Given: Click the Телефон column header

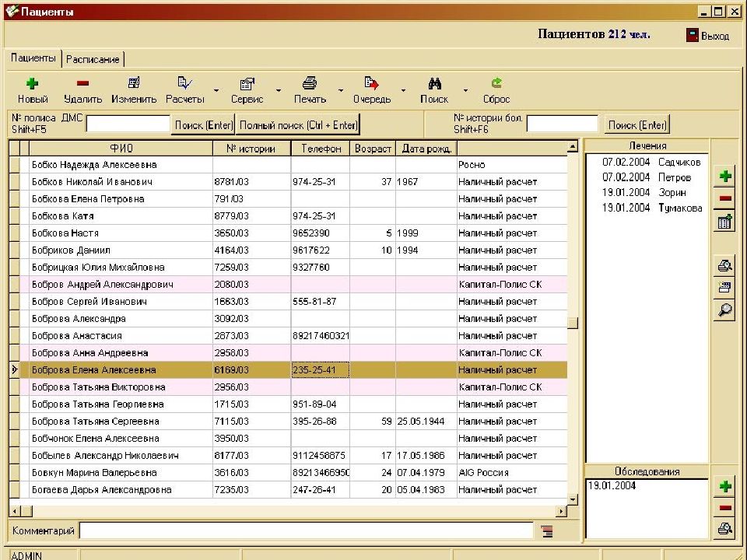Looking at the screenshot, I should coord(321,149).
